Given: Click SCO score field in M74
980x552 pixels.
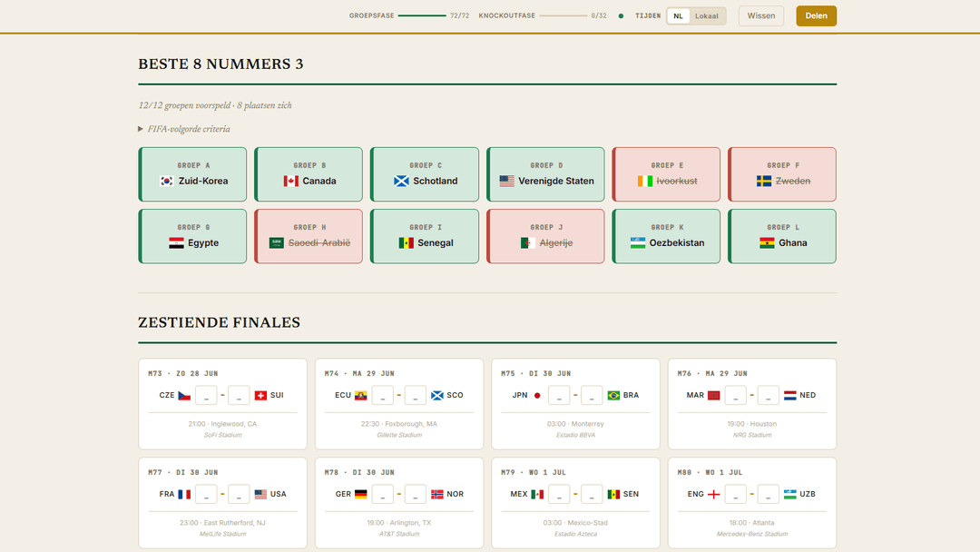Looking at the screenshot, I should [415, 396].
